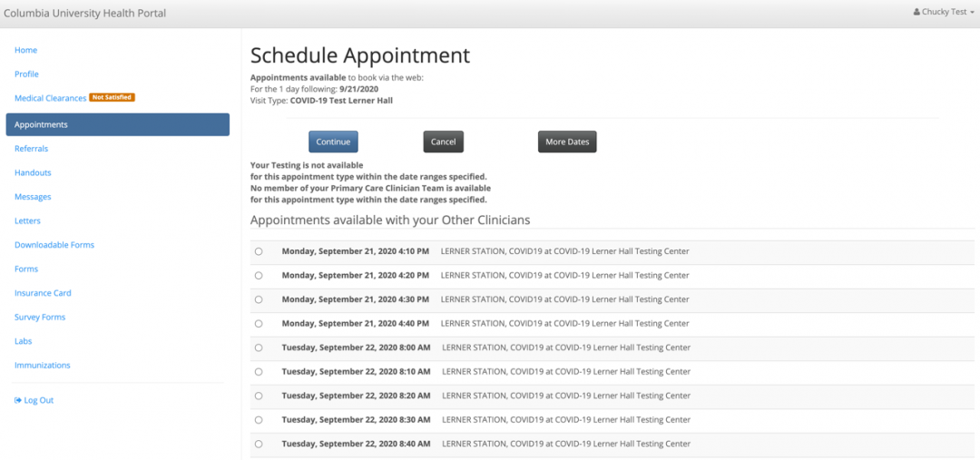The width and height of the screenshot is (980, 460).
Task: Show More Dates for appointments
Action: pyautogui.click(x=567, y=142)
